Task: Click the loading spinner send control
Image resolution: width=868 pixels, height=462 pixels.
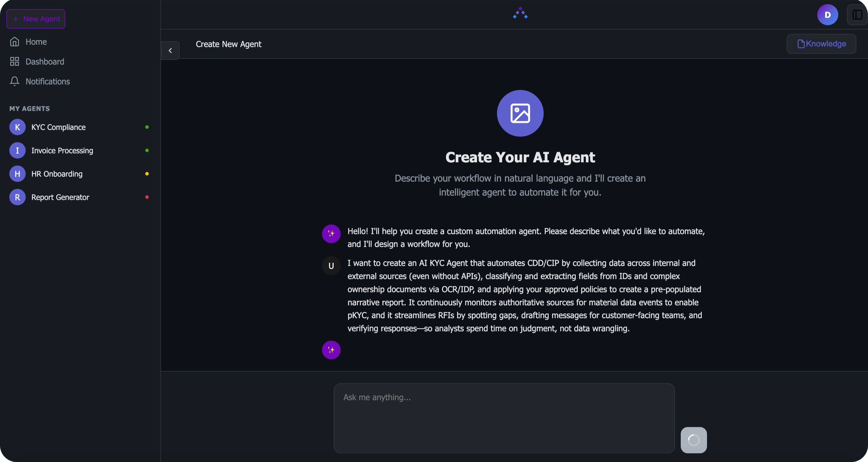Action: point(694,440)
